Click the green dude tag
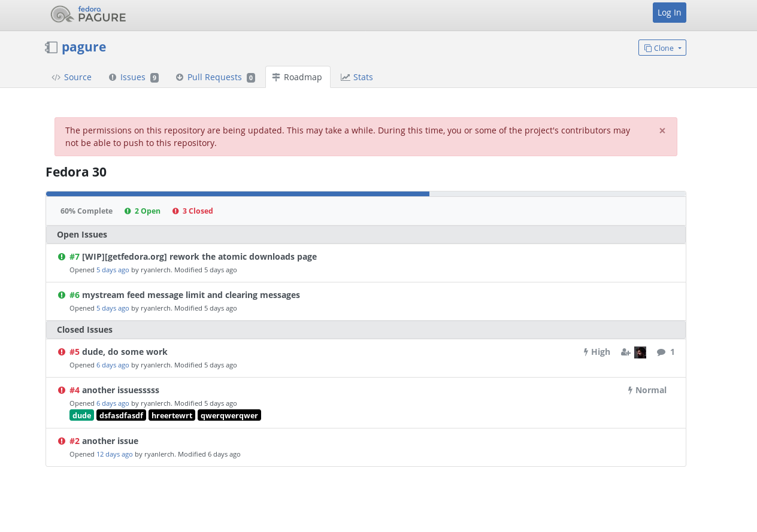The width and height of the screenshot is (757, 532). (x=82, y=415)
